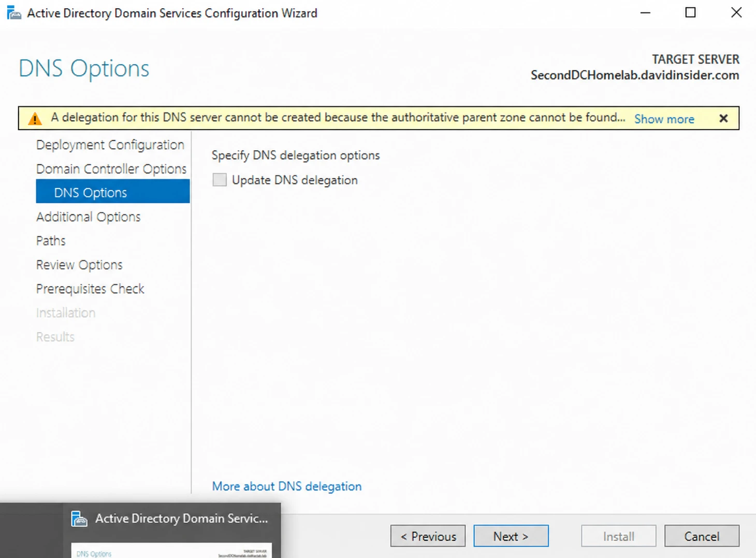This screenshot has width=756, height=558.
Task: Click the Next button
Action: click(511, 536)
